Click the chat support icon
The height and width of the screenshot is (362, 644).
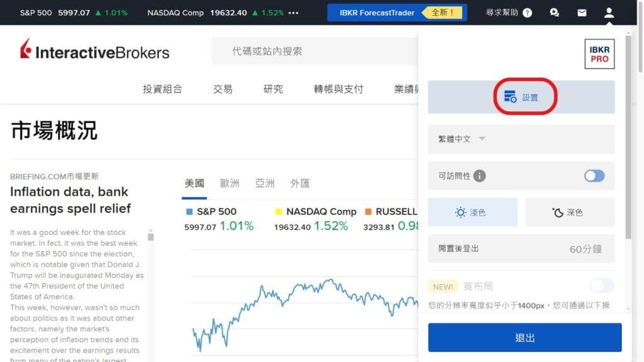coord(555,11)
